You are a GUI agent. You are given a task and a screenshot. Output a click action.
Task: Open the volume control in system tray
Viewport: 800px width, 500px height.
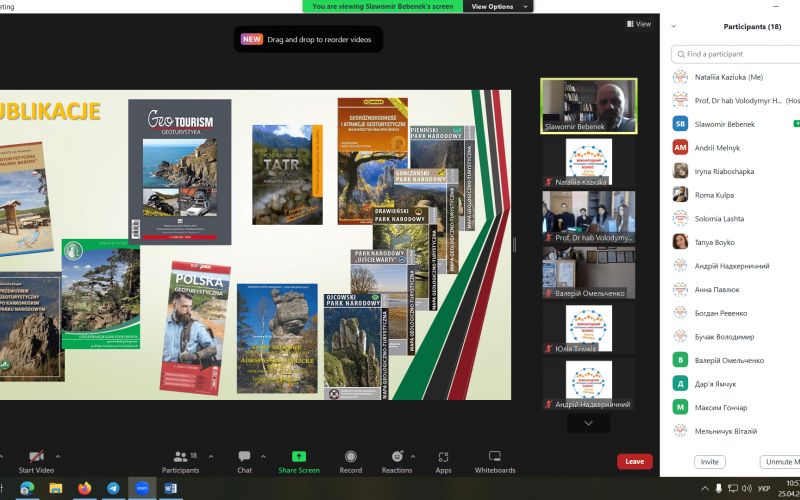tap(747, 489)
